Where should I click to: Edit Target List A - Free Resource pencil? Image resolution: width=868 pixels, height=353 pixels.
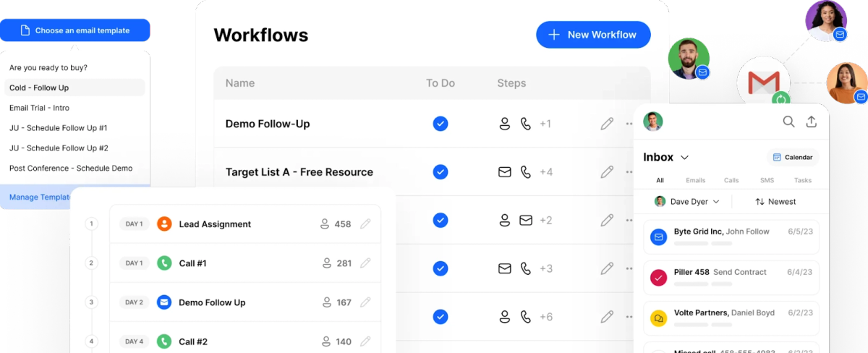[x=607, y=172]
